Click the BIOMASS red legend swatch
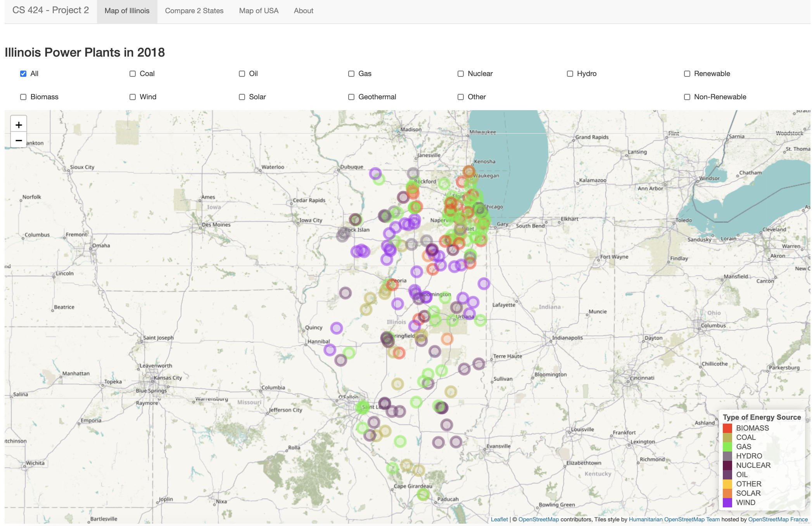The height and width of the screenshot is (526, 812). (727, 428)
